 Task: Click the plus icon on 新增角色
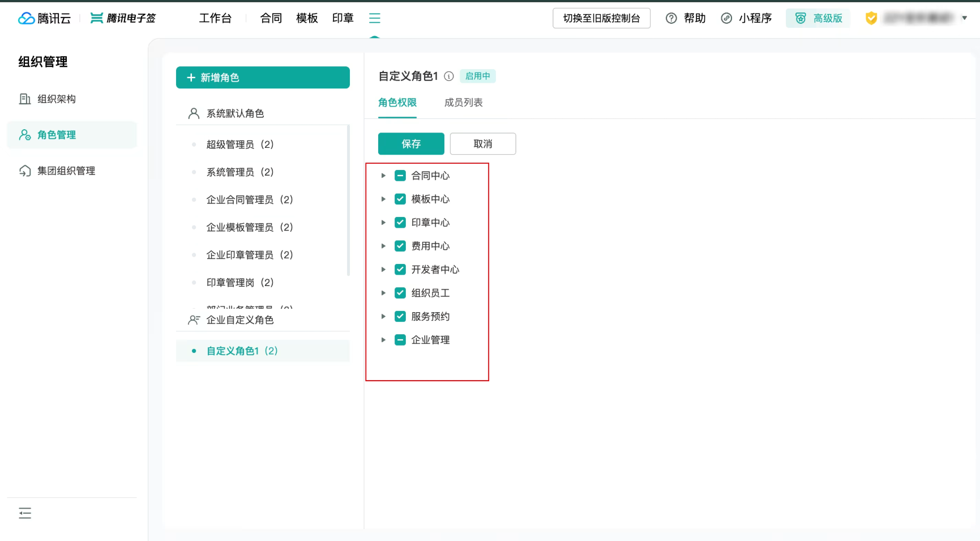[x=191, y=78]
